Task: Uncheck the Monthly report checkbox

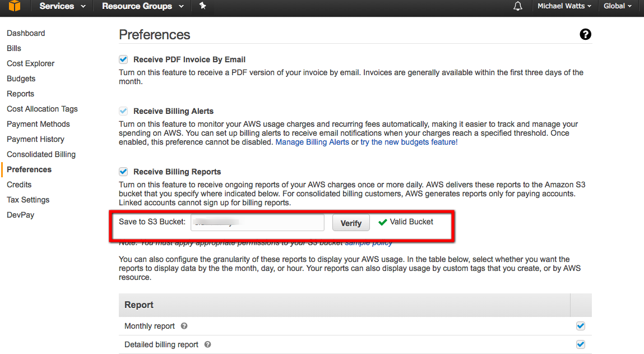Action: point(580,326)
